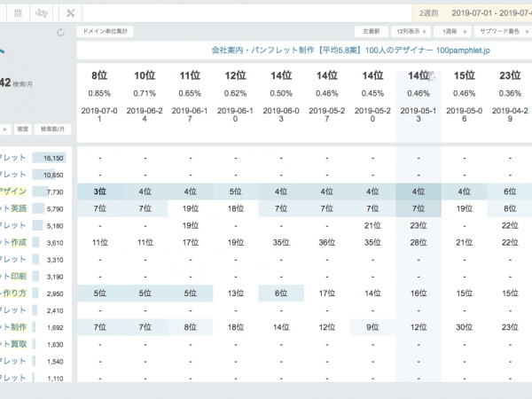This screenshot has height=399, width=532.
Task: Click the 5位 cell in デザイン row
Action: coord(236,192)
